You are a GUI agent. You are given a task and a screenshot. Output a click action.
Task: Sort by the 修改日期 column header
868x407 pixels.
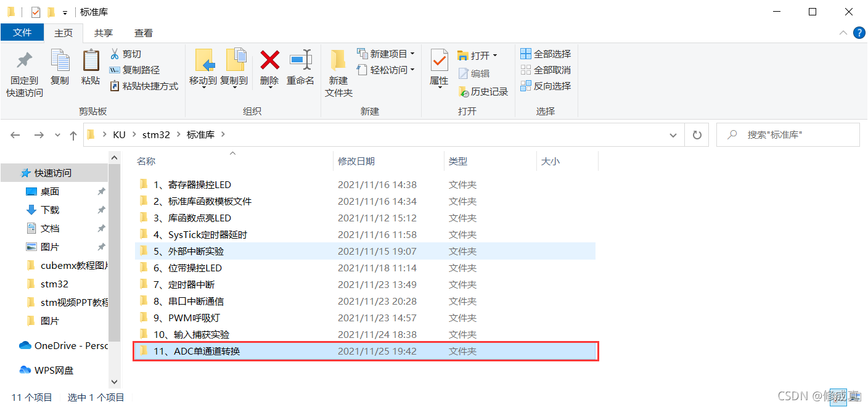tap(356, 161)
